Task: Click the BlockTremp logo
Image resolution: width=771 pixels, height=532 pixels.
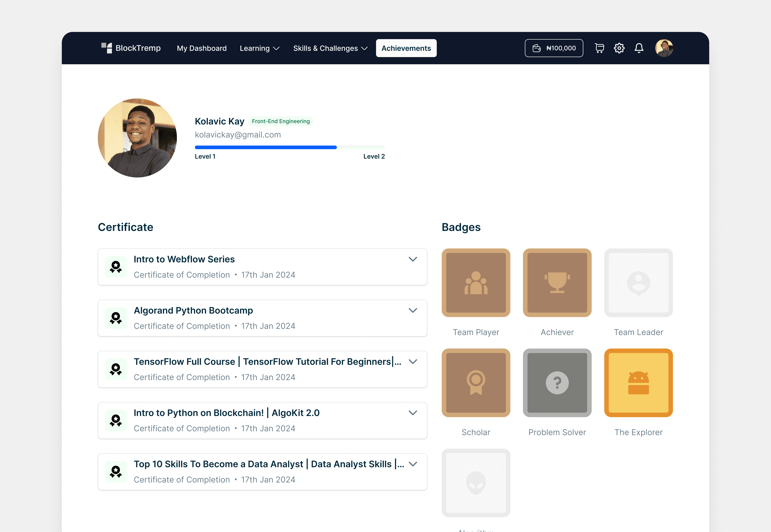Action: (131, 48)
